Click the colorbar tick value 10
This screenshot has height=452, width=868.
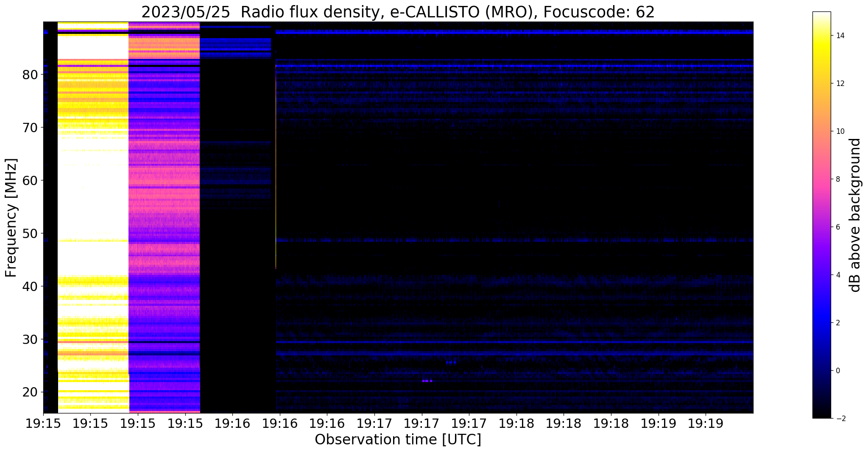(840, 131)
